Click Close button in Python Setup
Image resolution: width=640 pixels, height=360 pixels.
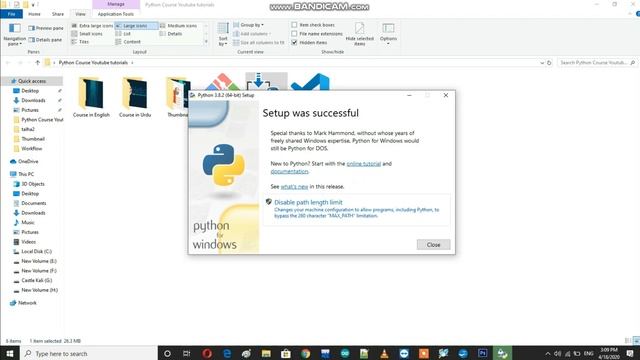[x=433, y=245]
